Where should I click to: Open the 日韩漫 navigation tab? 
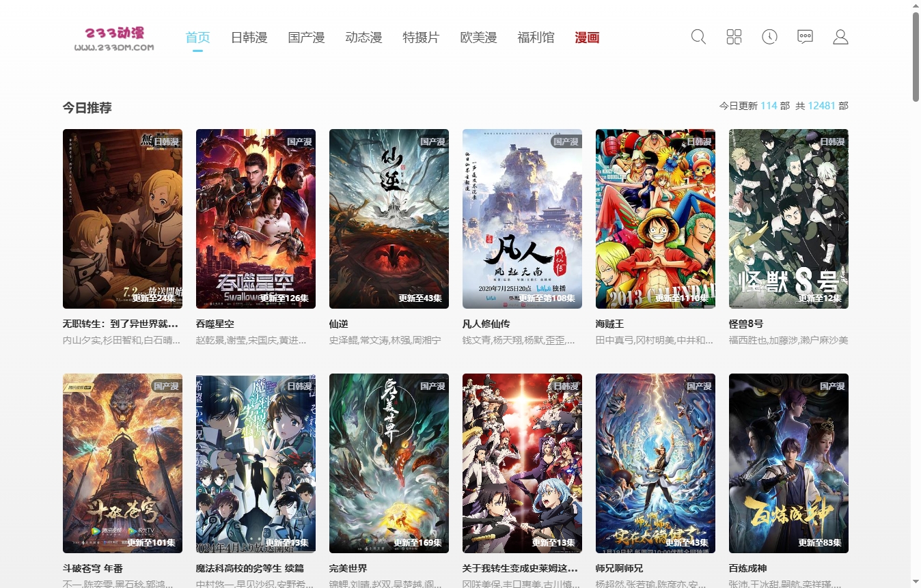[249, 38]
